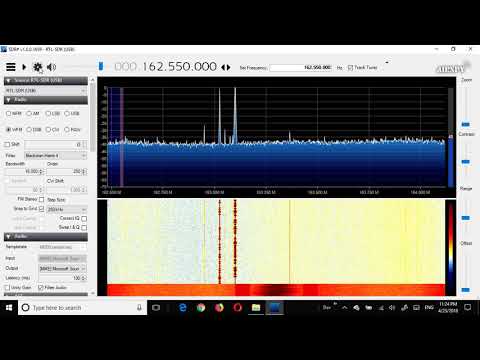Mute audio with the speaker icon
The width and height of the screenshot is (480, 360).
click(51, 67)
